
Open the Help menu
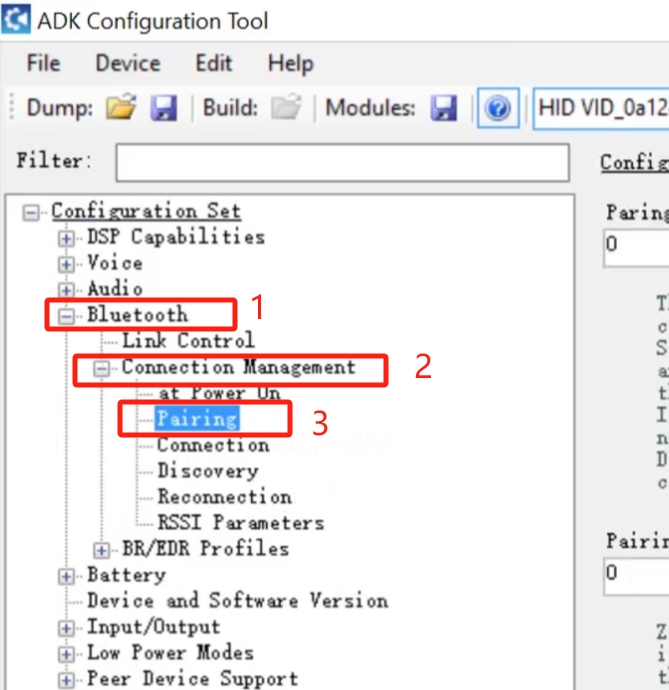[x=290, y=64]
